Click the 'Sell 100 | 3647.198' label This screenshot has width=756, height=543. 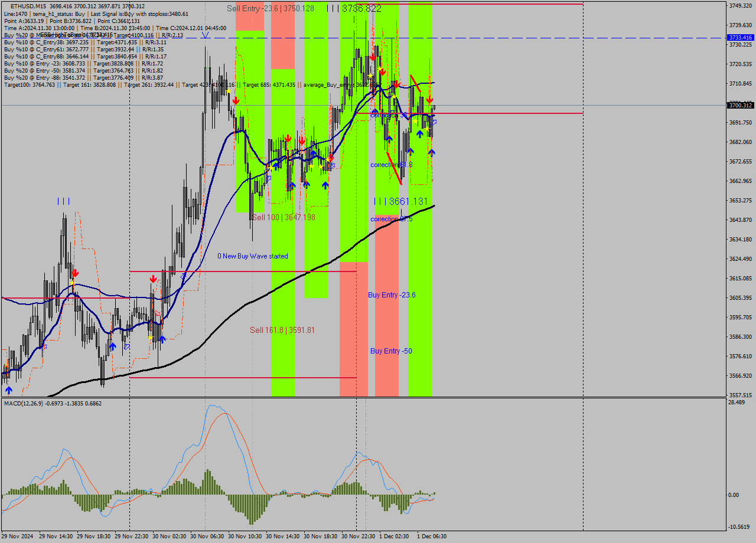tap(283, 218)
